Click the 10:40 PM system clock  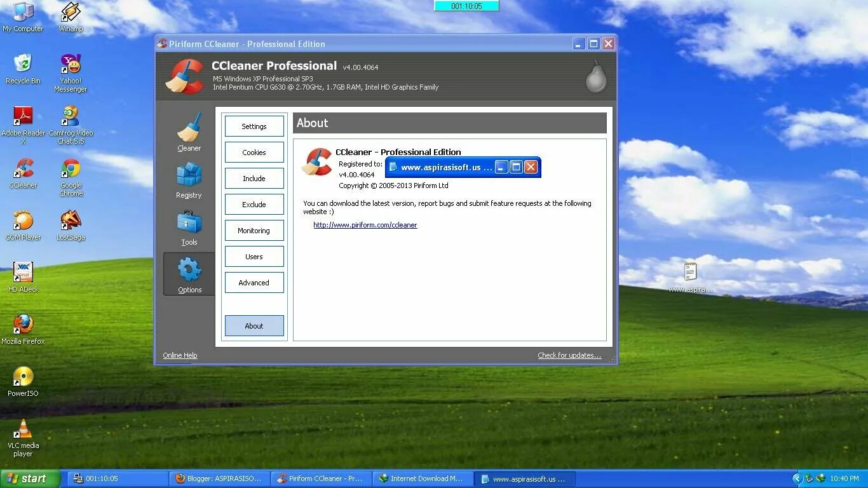(844, 478)
